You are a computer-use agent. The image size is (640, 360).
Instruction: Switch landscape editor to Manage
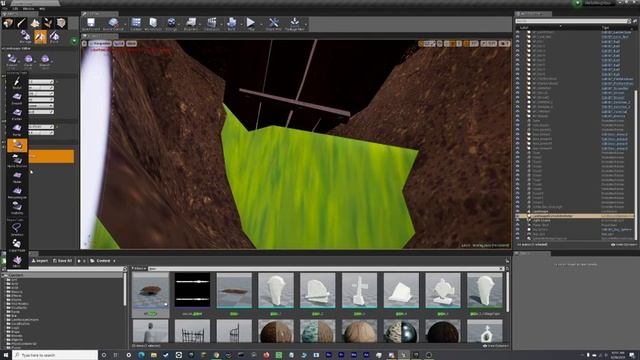[25, 37]
